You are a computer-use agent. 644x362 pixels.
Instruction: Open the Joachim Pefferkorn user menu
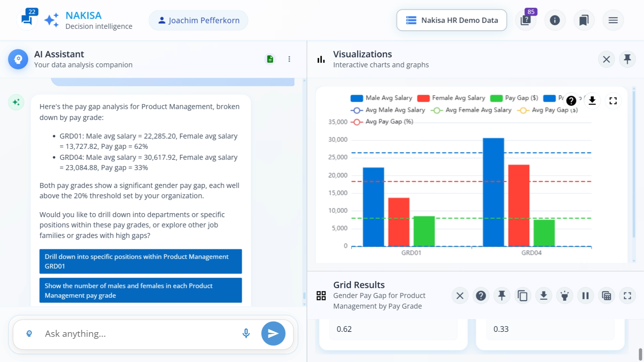coord(198,20)
